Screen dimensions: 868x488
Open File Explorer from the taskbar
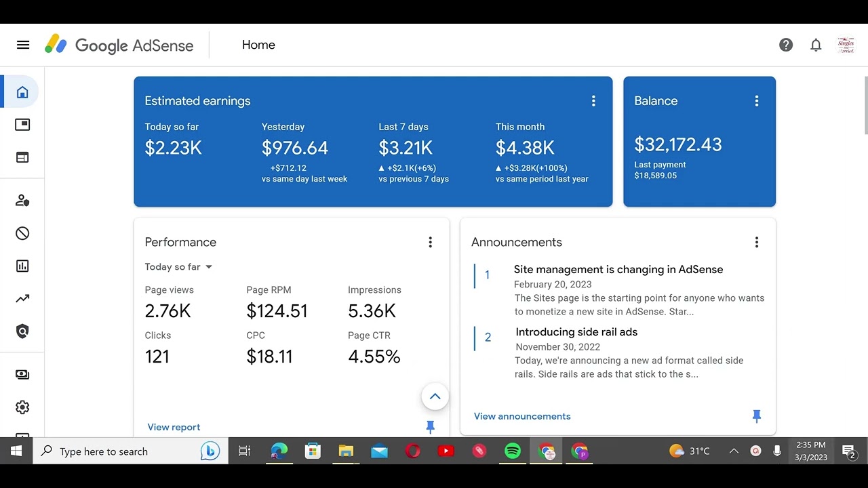(x=346, y=451)
